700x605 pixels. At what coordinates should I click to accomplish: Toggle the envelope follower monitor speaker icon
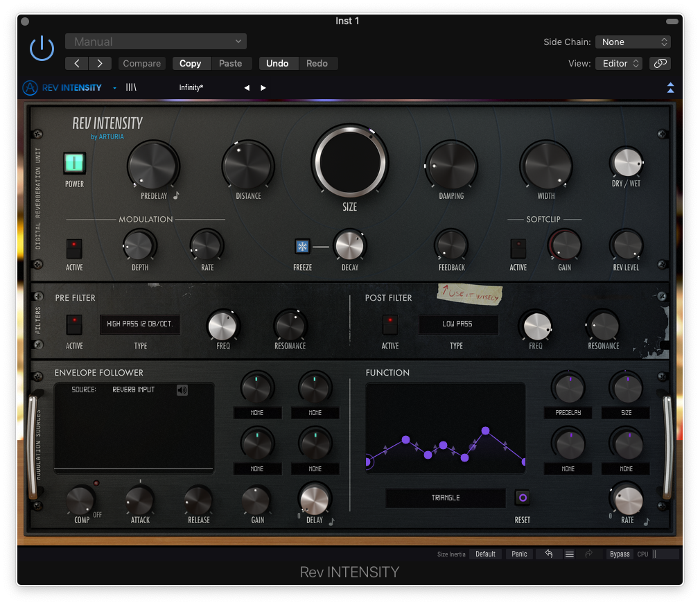(x=182, y=390)
